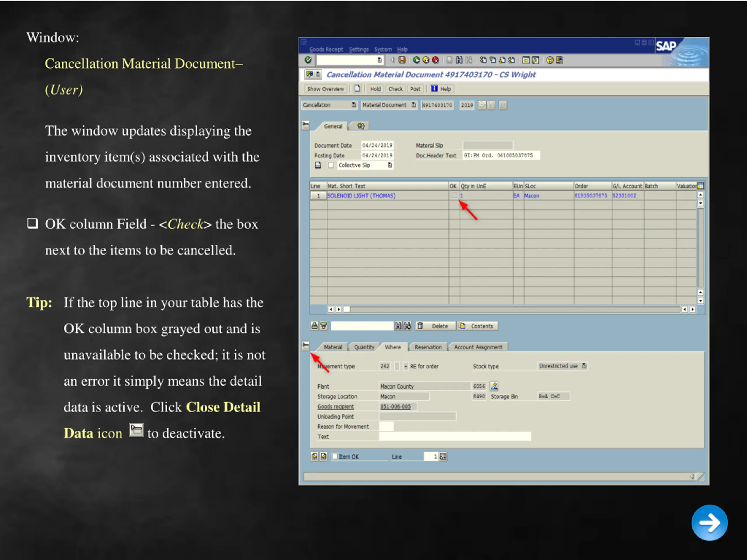Open the Goods Receipt menu

tap(326, 49)
